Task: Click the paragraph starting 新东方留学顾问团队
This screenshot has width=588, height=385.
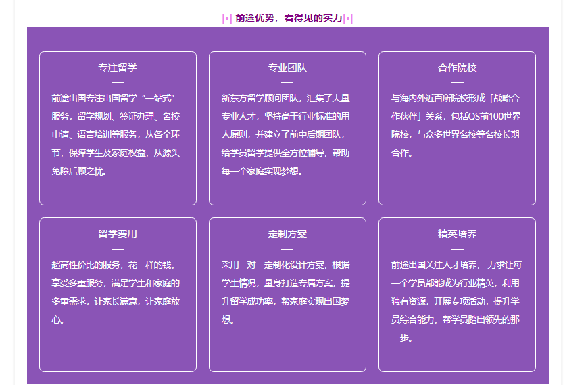Action: tap(287, 135)
